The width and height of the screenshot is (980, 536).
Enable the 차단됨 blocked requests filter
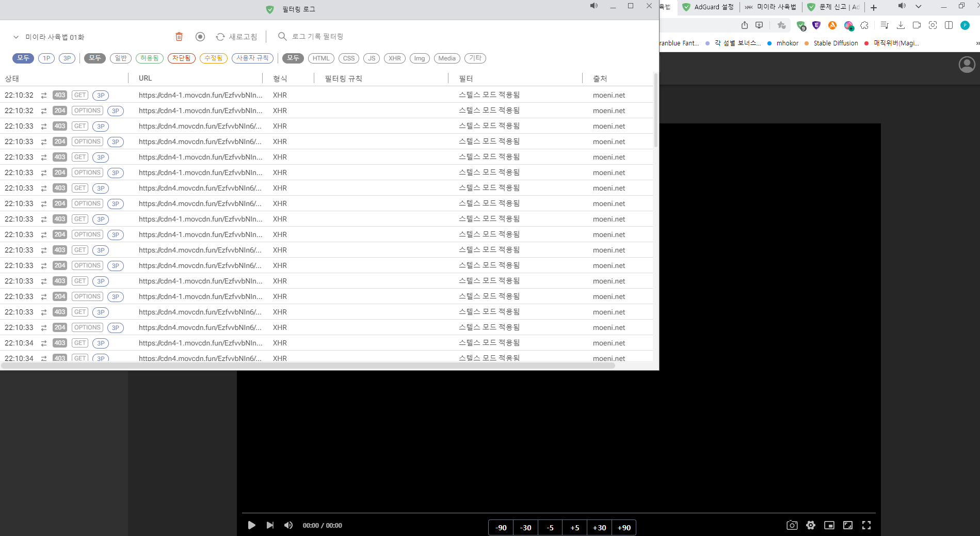click(x=181, y=58)
